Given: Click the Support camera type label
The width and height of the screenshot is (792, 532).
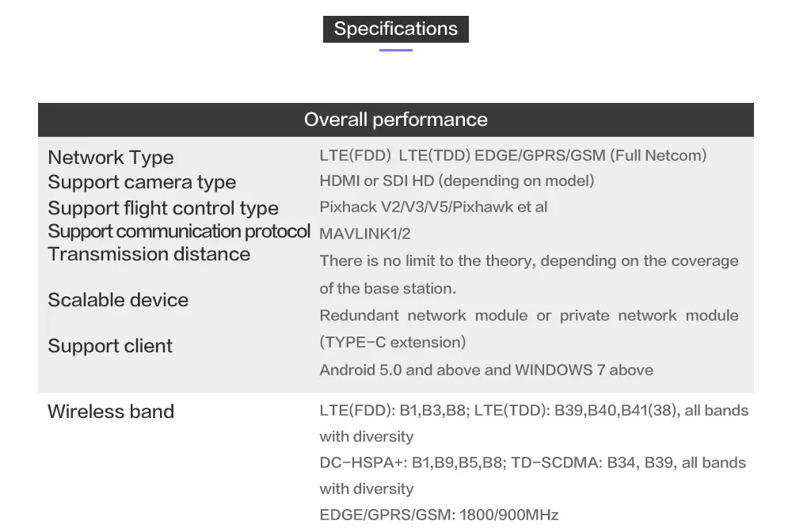Looking at the screenshot, I should (x=142, y=182).
